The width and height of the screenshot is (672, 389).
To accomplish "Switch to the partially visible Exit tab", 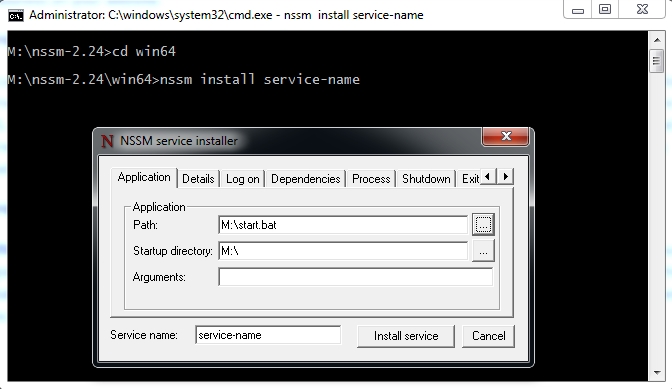I will pyautogui.click(x=470, y=179).
